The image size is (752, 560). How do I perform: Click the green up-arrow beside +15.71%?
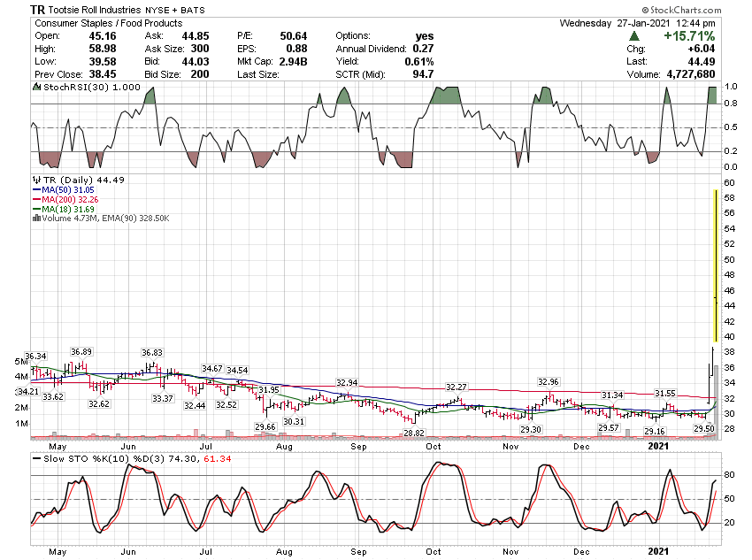[x=634, y=36]
